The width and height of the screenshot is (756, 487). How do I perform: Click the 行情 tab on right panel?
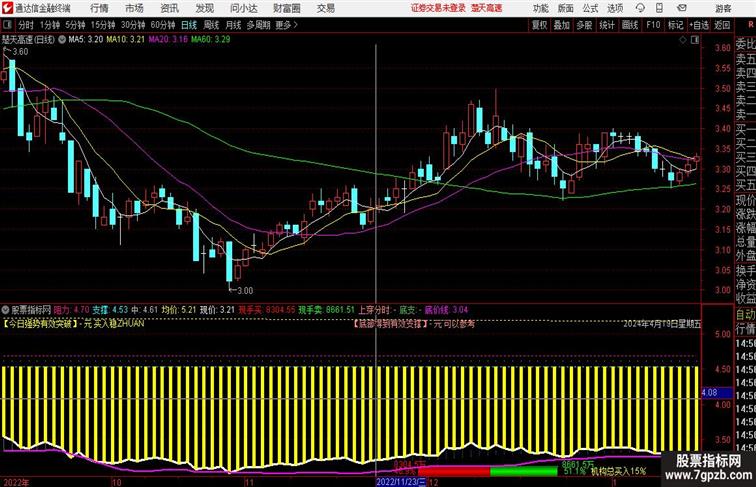745,329
